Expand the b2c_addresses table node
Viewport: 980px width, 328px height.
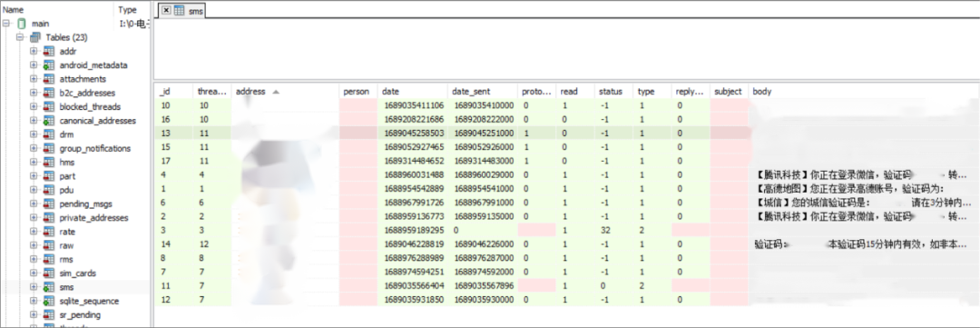(x=34, y=93)
